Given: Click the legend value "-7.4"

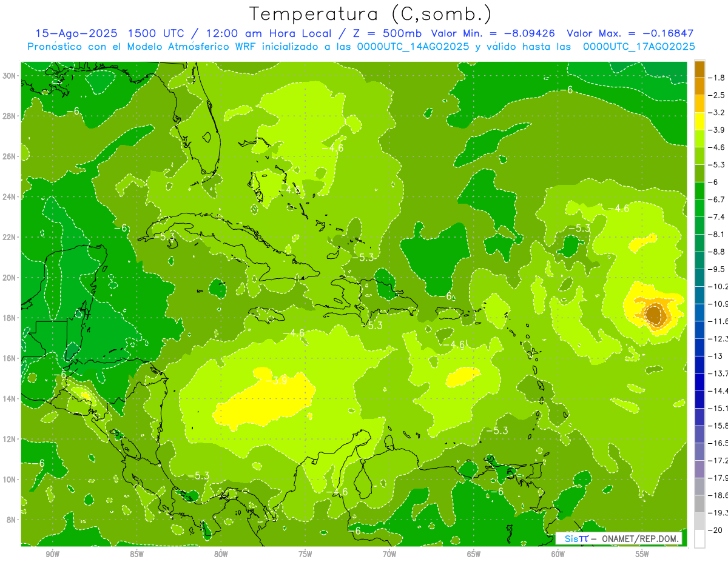Looking at the screenshot, I should pyautogui.click(x=717, y=217).
